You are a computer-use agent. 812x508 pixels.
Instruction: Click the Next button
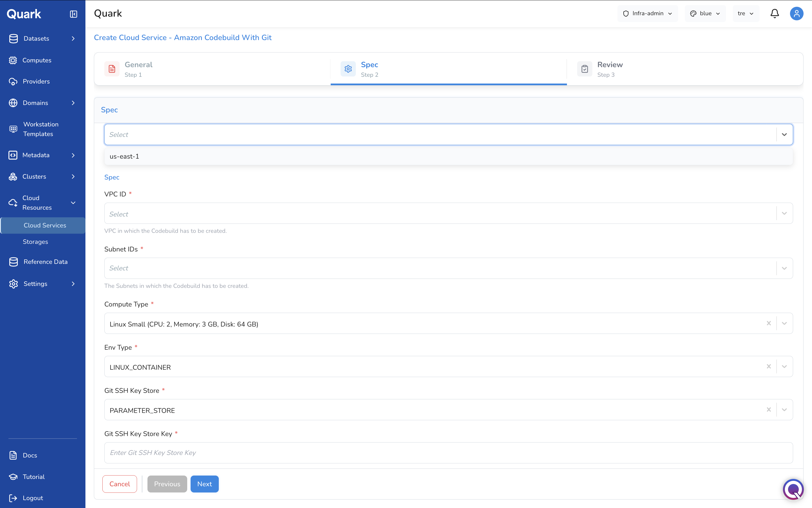click(205, 484)
